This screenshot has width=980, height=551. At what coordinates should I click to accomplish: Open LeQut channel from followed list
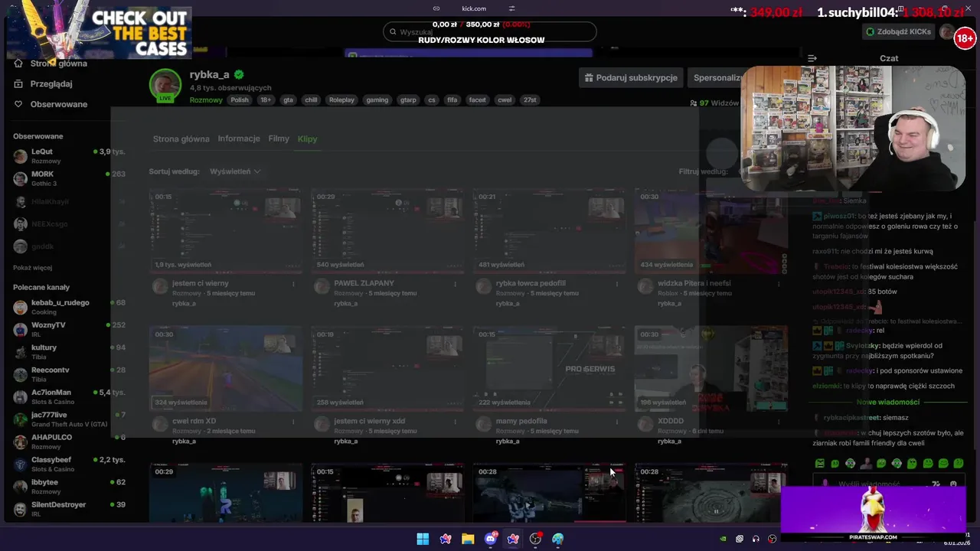tap(69, 155)
